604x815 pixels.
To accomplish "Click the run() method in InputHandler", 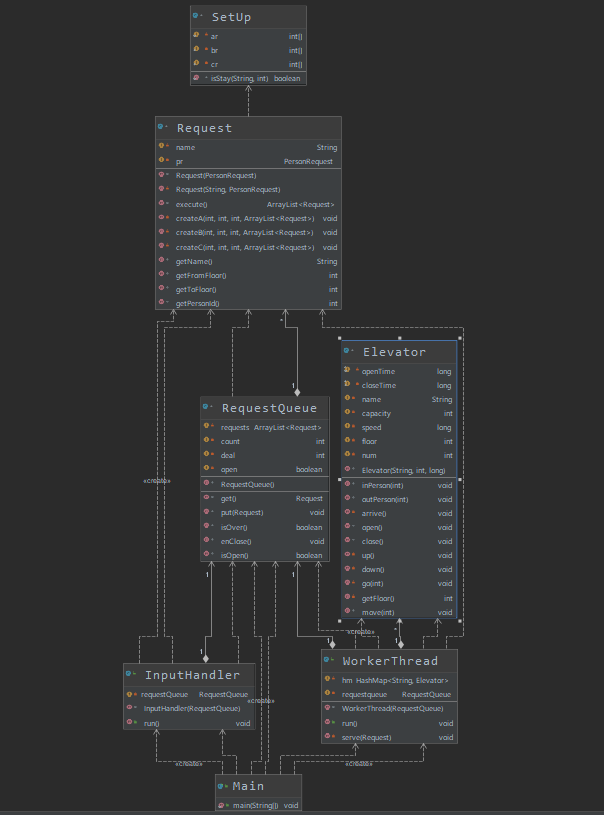I will pos(189,724).
